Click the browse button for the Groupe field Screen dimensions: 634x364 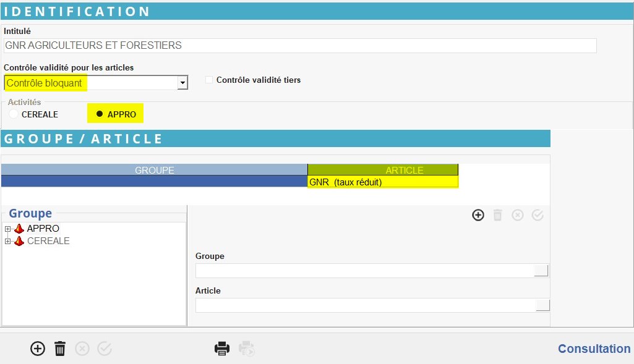(541, 271)
